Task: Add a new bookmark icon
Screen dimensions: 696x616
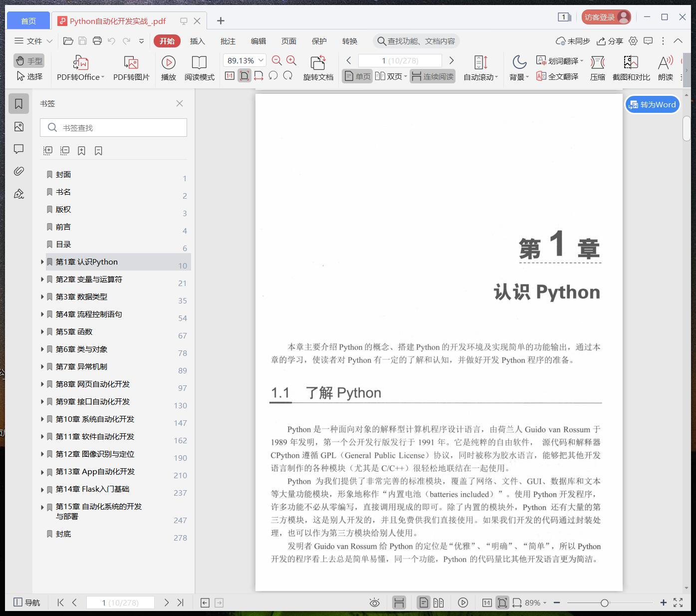Action: point(81,150)
